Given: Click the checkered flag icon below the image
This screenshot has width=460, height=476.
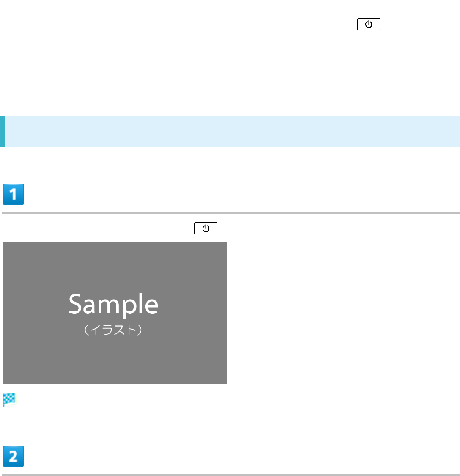Looking at the screenshot, I should click(x=9, y=400).
